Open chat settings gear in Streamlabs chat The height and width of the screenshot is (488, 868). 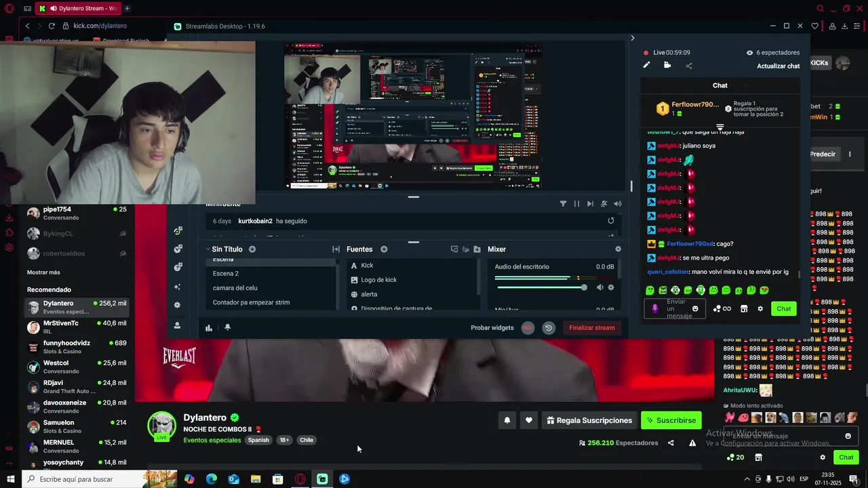point(760,309)
